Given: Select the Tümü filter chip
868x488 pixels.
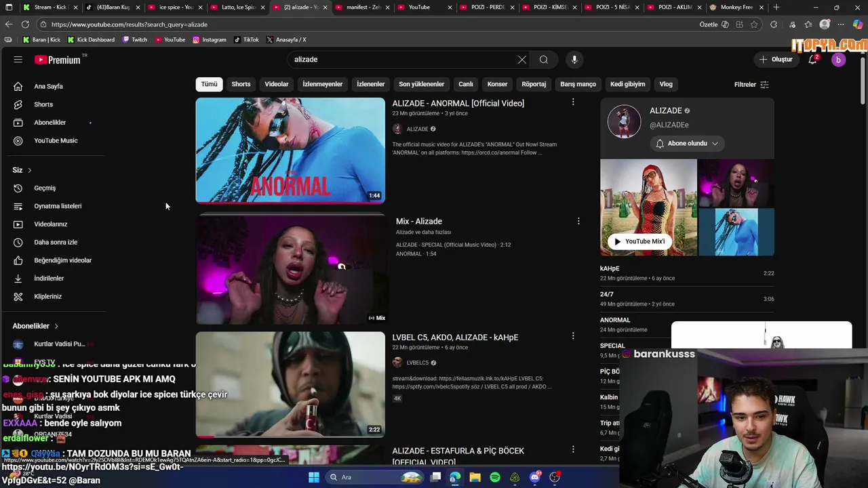Looking at the screenshot, I should pos(209,84).
